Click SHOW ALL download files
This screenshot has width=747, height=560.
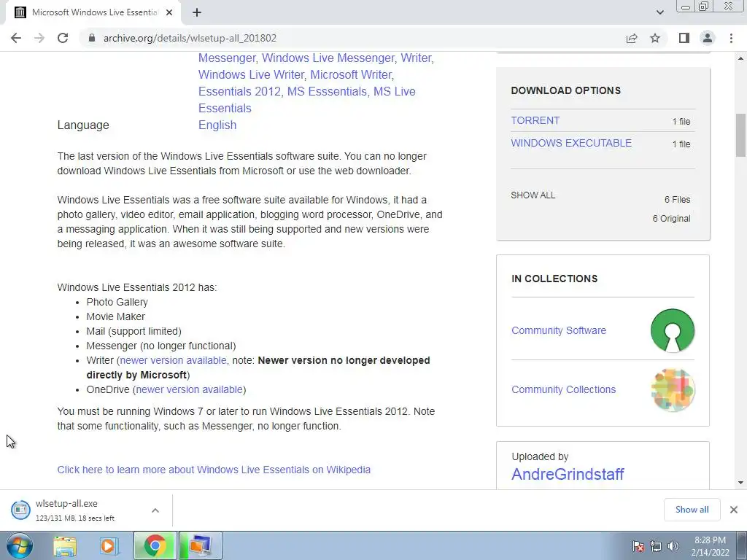pyautogui.click(x=533, y=195)
